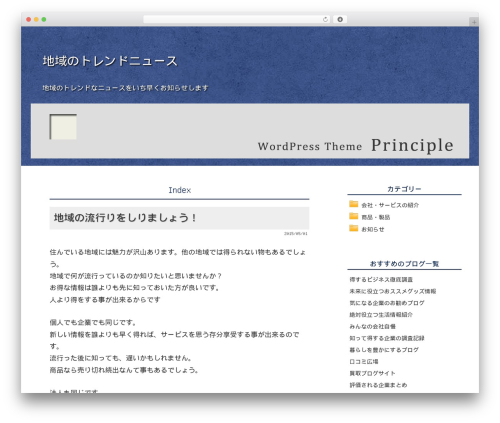Open the 絶対役立つ生活情報紹介 link
The width and height of the screenshot is (500, 423).
381,315
